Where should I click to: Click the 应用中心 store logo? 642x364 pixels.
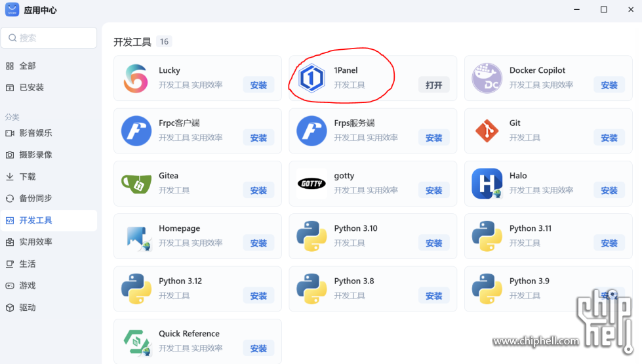tap(12, 9)
